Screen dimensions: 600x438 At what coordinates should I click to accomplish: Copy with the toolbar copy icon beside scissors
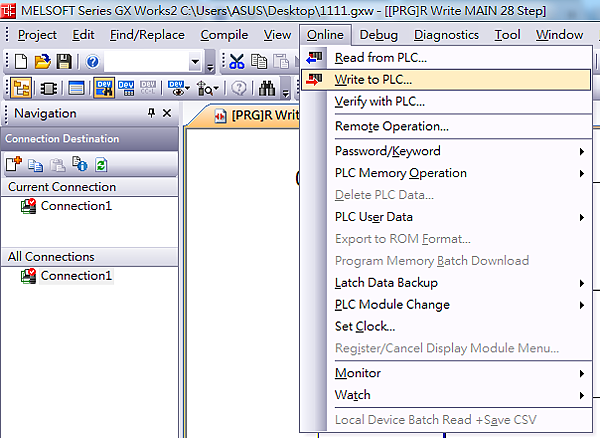pos(259,62)
